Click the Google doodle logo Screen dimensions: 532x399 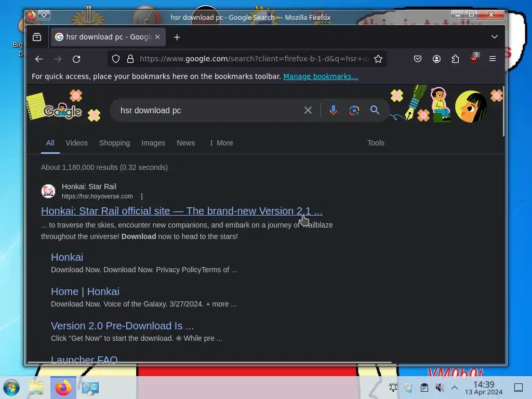[63, 110]
